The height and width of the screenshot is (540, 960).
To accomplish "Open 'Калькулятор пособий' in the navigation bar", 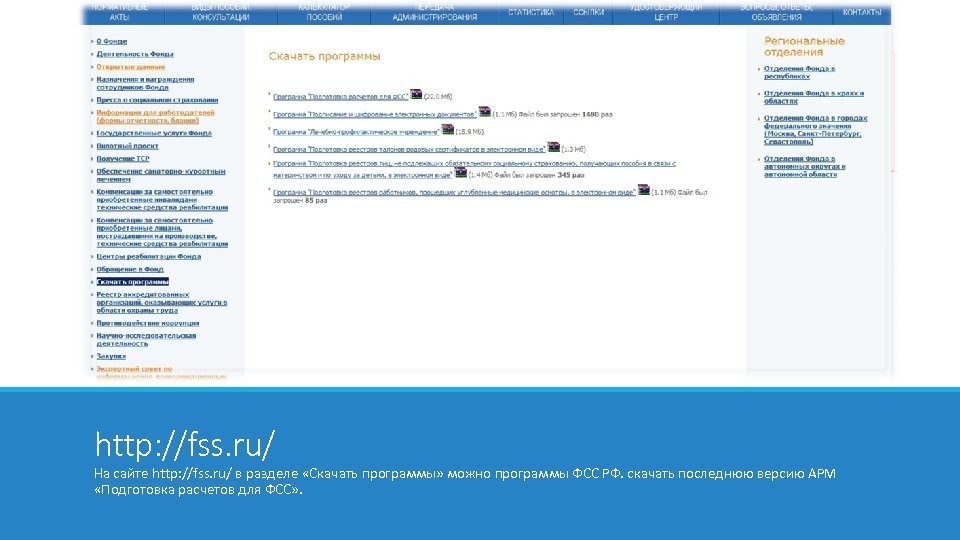I will click(x=324, y=12).
